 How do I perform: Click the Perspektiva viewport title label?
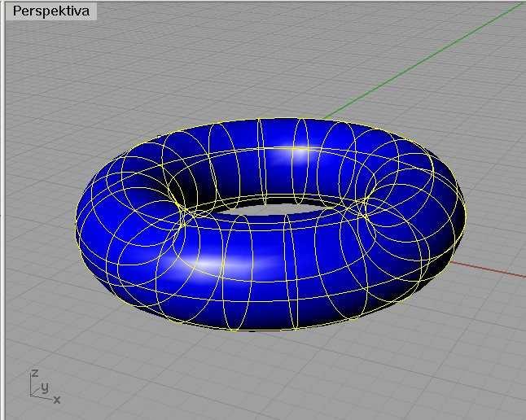coord(51,11)
